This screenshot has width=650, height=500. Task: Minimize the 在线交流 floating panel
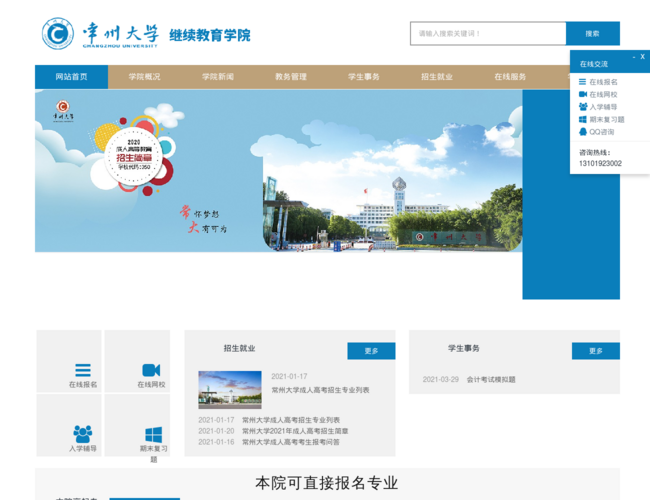tap(634, 57)
